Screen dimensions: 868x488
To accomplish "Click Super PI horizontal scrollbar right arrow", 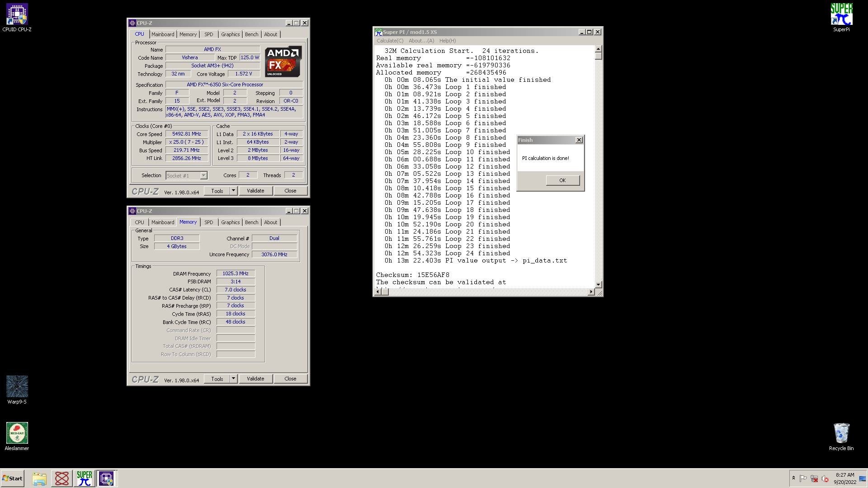I will [x=591, y=292].
